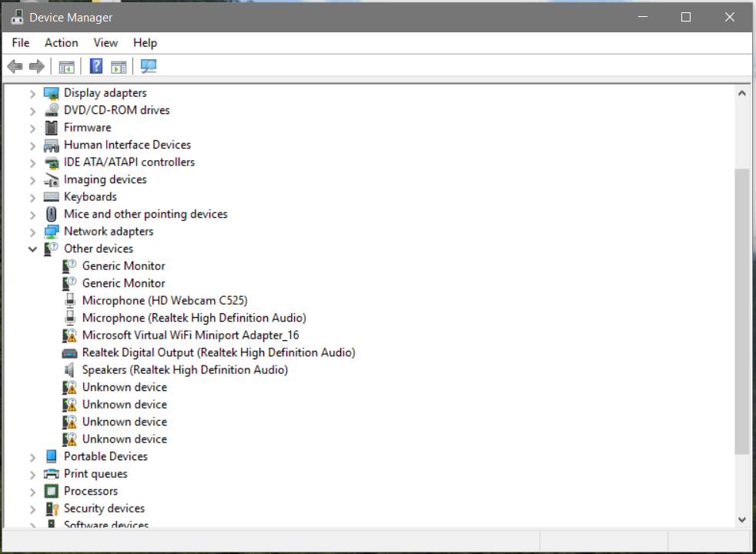Select the Network adapters label
This screenshot has width=756, height=554.
pos(109,232)
